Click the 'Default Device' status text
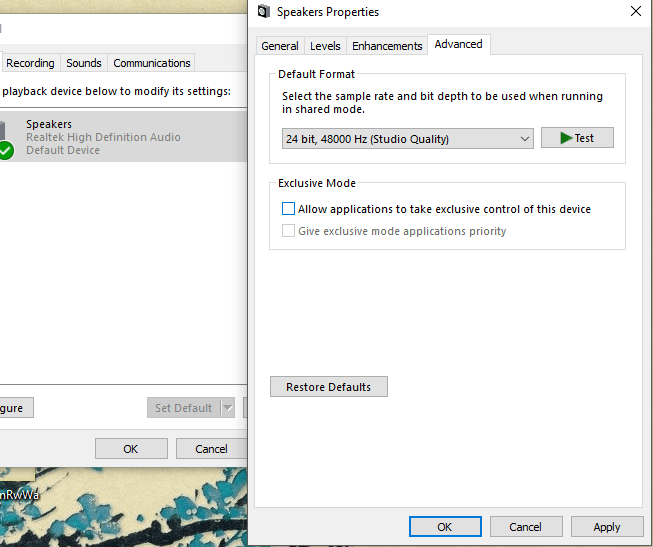653x547 pixels. click(x=63, y=150)
